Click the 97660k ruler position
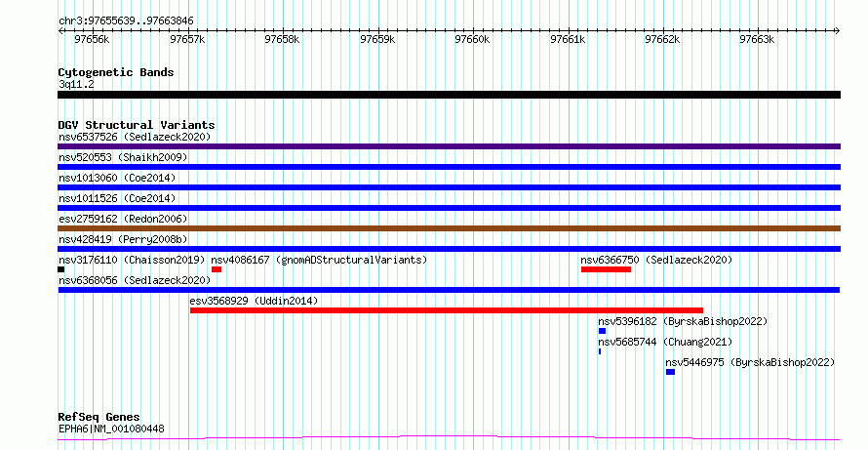868x450 pixels. [x=472, y=39]
